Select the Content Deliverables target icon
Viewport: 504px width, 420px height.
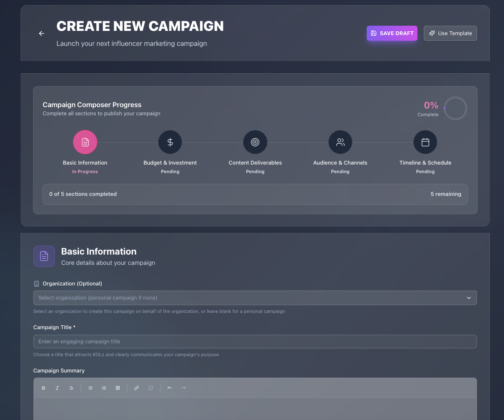(255, 142)
